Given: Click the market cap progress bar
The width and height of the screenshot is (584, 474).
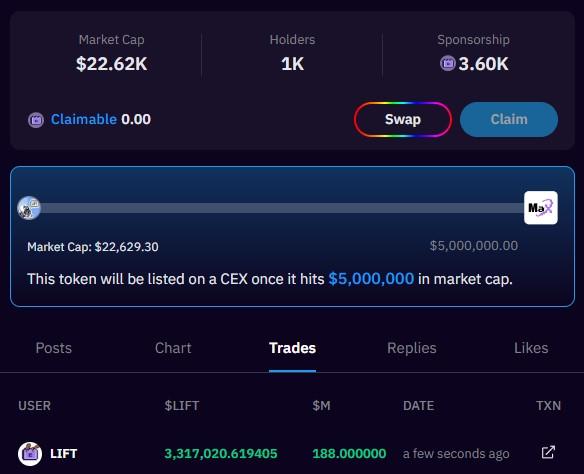Looking at the screenshot, I should [x=282, y=208].
